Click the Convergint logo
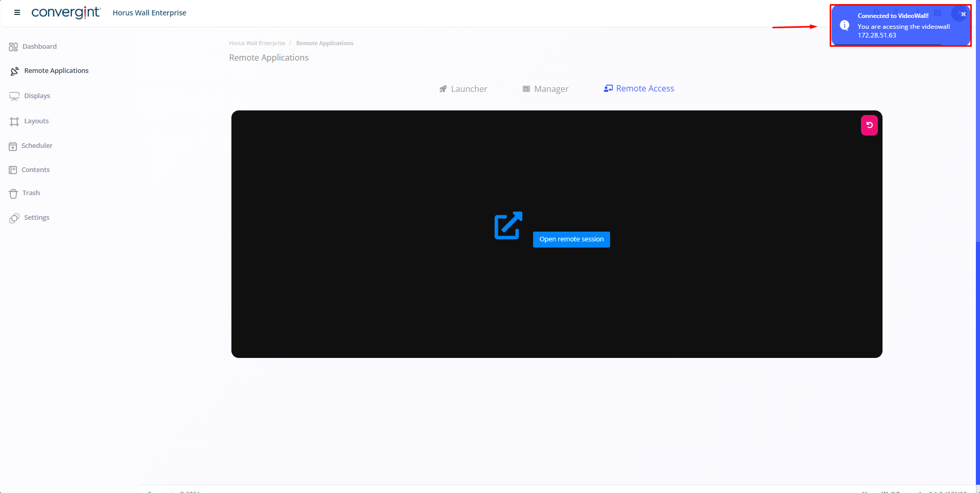This screenshot has width=980, height=493. [x=66, y=13]
